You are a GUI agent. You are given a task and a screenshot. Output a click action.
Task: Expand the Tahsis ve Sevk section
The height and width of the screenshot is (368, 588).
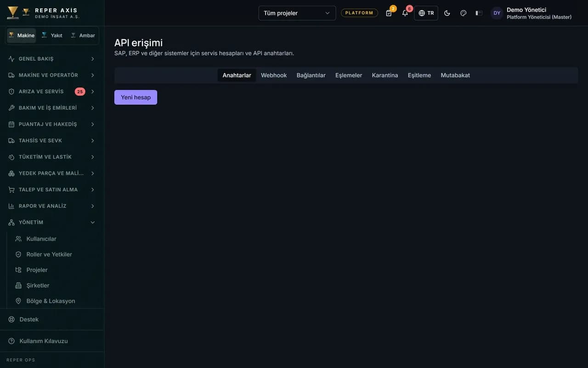point(52,140)
